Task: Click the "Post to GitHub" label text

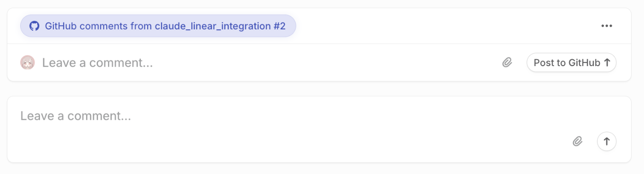Action: coord(567,62)
